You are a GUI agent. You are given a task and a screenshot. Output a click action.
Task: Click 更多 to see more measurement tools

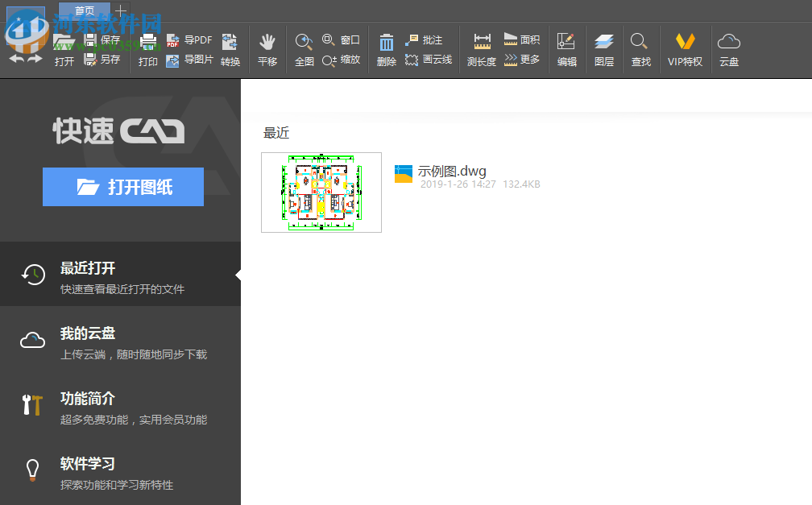pyautogui.click(x=523, y=60)
